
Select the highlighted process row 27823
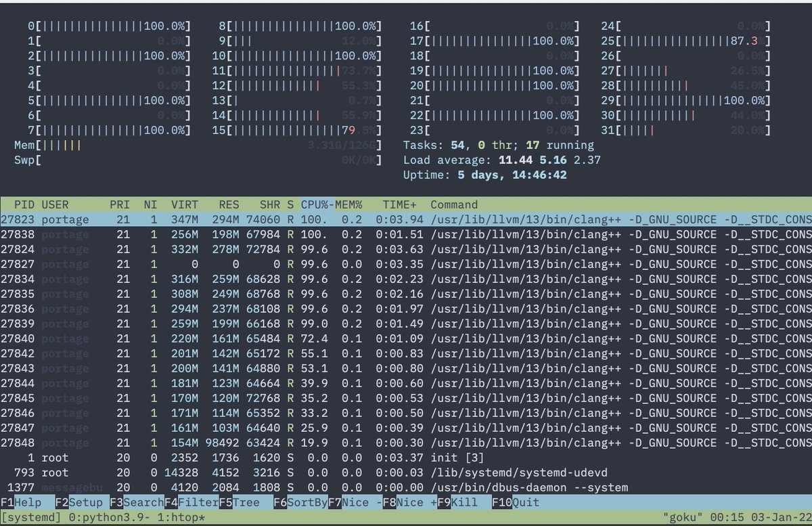(x=406, y=219)
